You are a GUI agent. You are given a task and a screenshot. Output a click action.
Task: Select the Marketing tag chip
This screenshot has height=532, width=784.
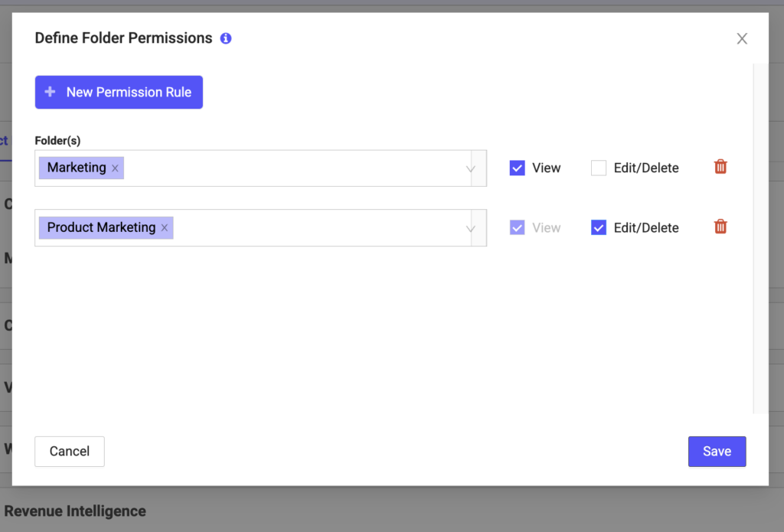pyautogui.click(x=77, y=168)
